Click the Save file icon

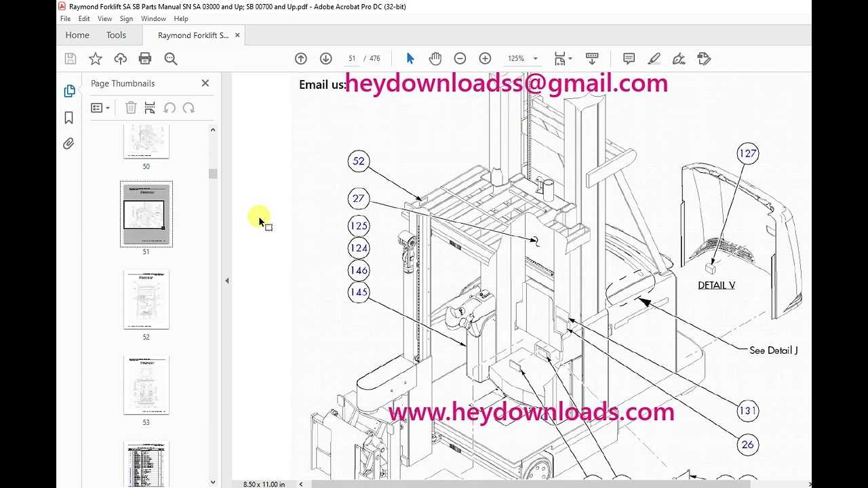[x=71, y=59]
